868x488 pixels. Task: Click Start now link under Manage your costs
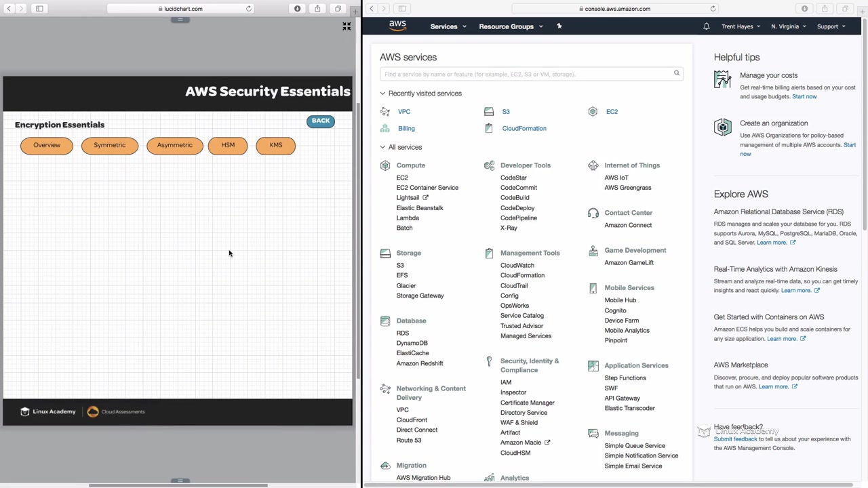coord(804,96)
